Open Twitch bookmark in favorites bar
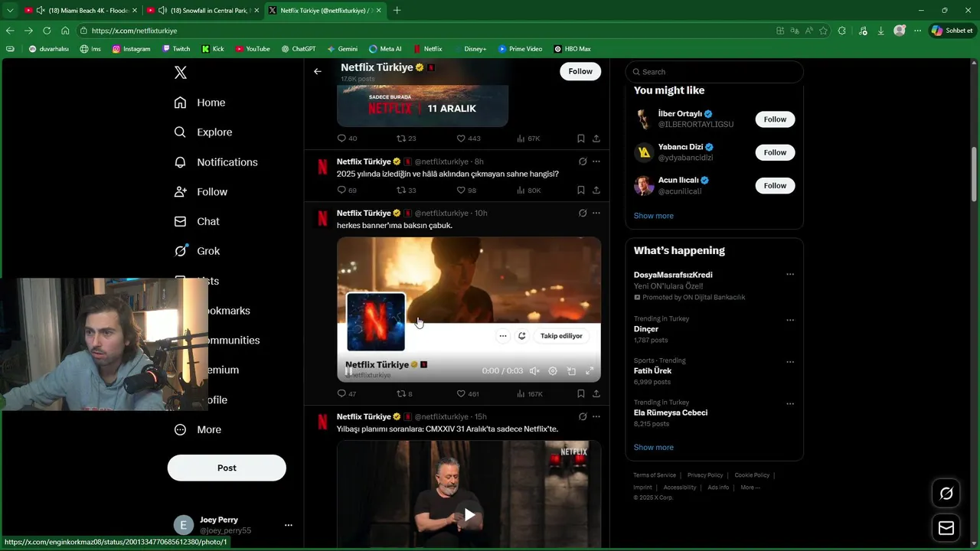The width and height of the screenshot is (980, 551). 176,49
